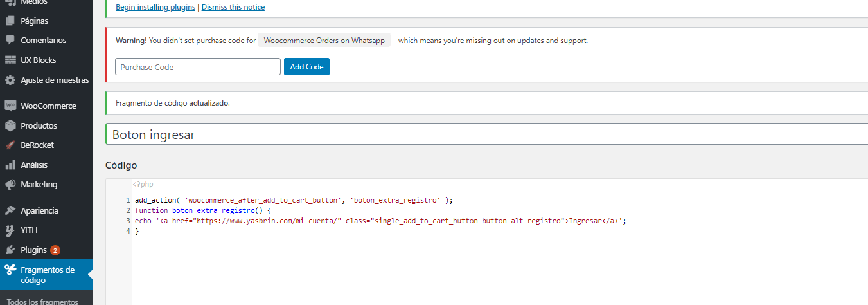
Task: Focus the Purchase Code input field
Action: click(x=198, y=67)
